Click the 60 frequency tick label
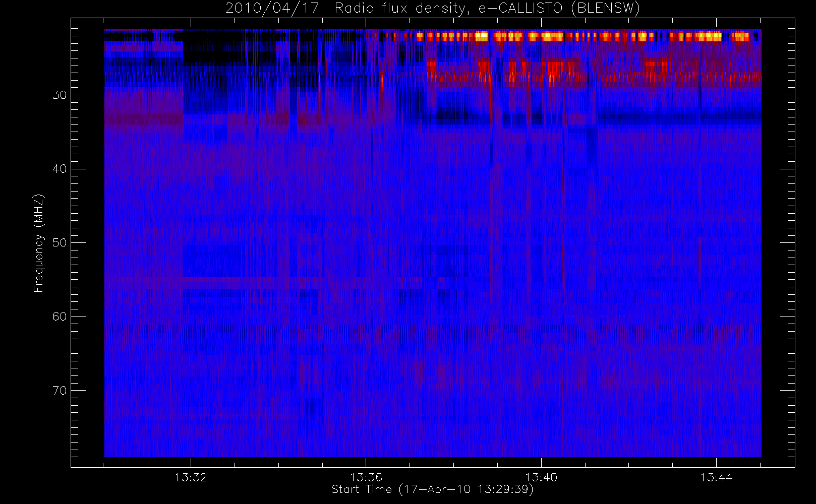816x504 pixels. pyautogui.click(x=60, y=317)
